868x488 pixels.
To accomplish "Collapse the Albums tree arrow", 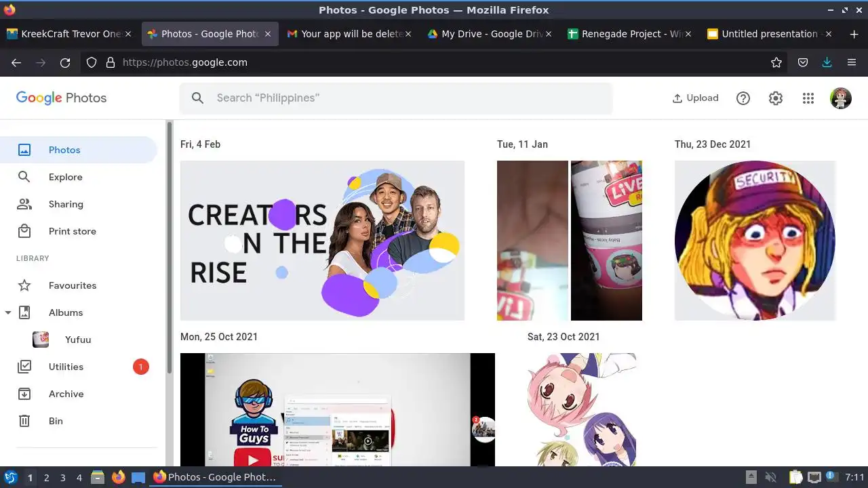I will pyautogui.click(x=8, y=312).
